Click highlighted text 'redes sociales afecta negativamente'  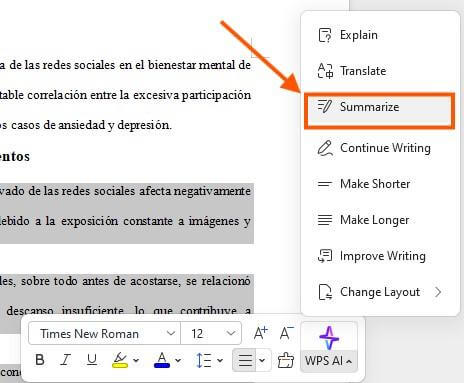point(156,191)
